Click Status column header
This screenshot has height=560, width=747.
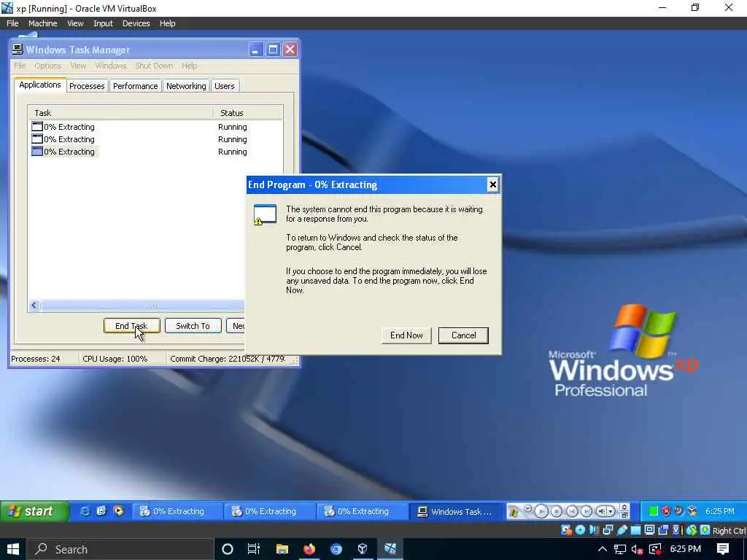pos(248,113)
